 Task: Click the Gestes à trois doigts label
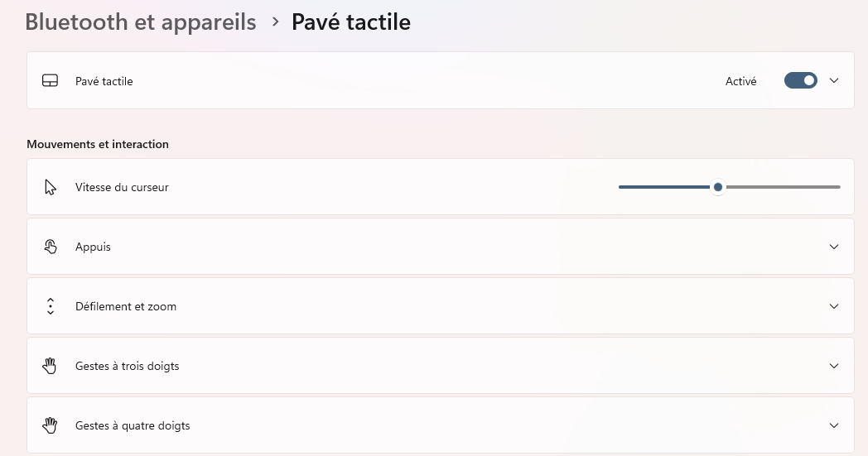pyautogui.click(x=127, y=366)
